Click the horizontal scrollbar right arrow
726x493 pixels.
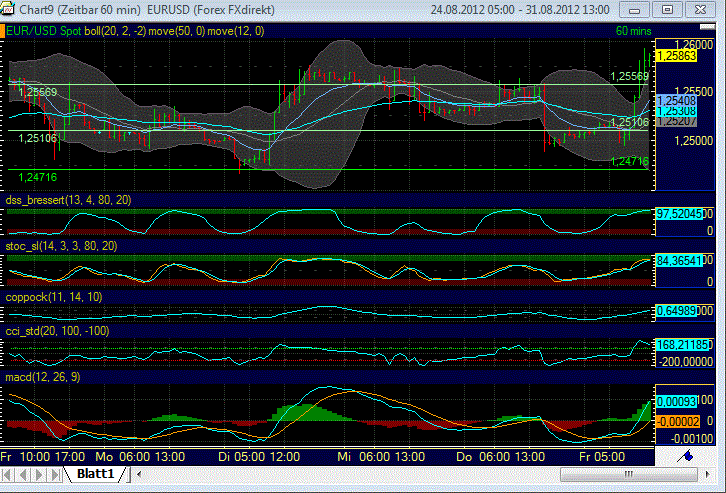pos(707,474)
